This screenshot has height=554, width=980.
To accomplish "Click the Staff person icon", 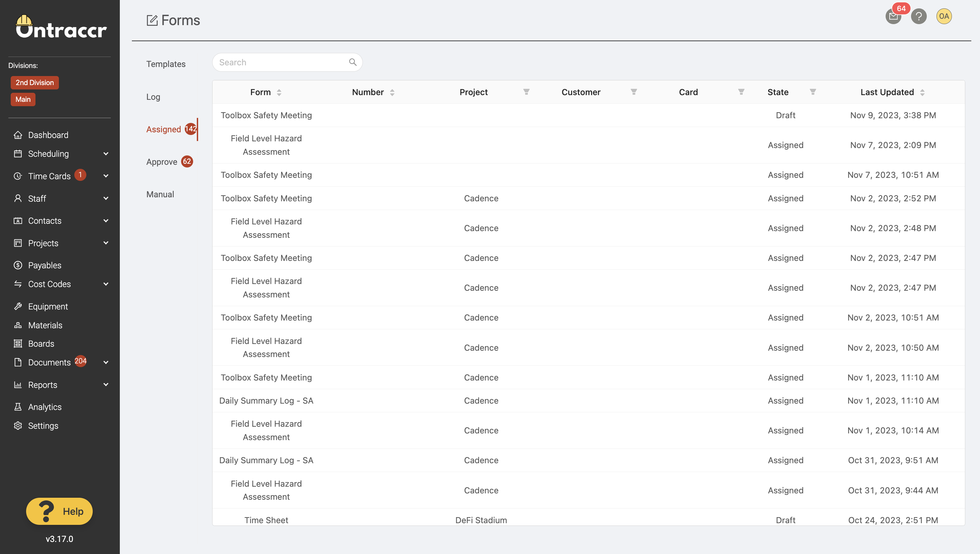I will click(18, 198).
